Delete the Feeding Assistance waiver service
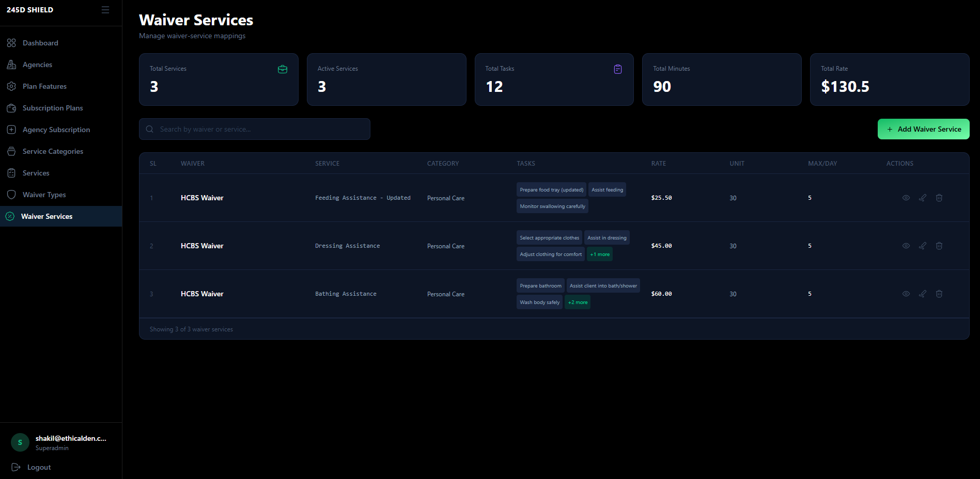 pyautogui.click(x=939, y=198)
